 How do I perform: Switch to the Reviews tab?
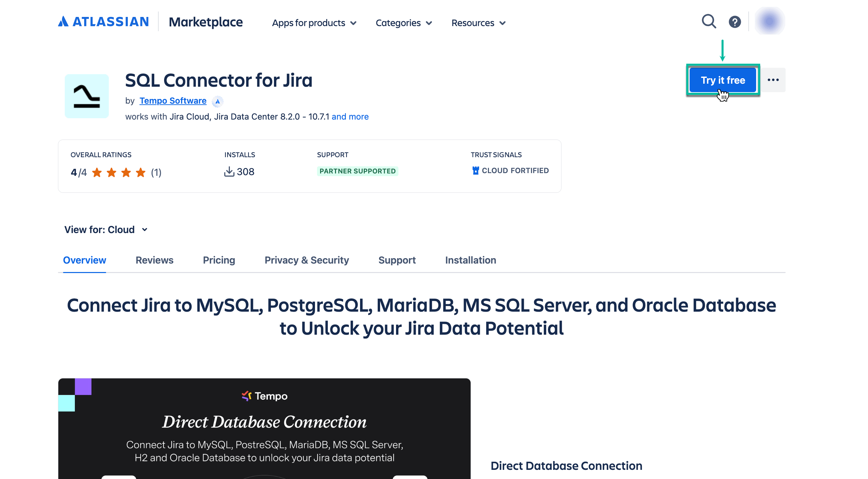coord(154,260)
